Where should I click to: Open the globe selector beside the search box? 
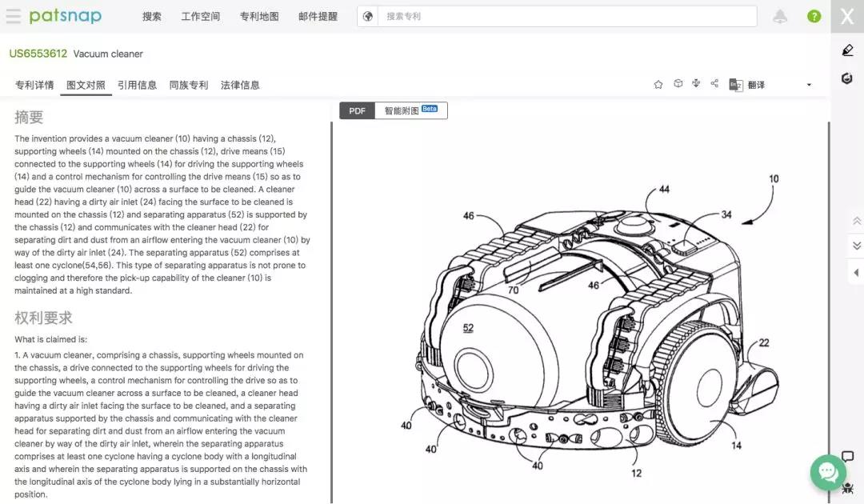367,17
